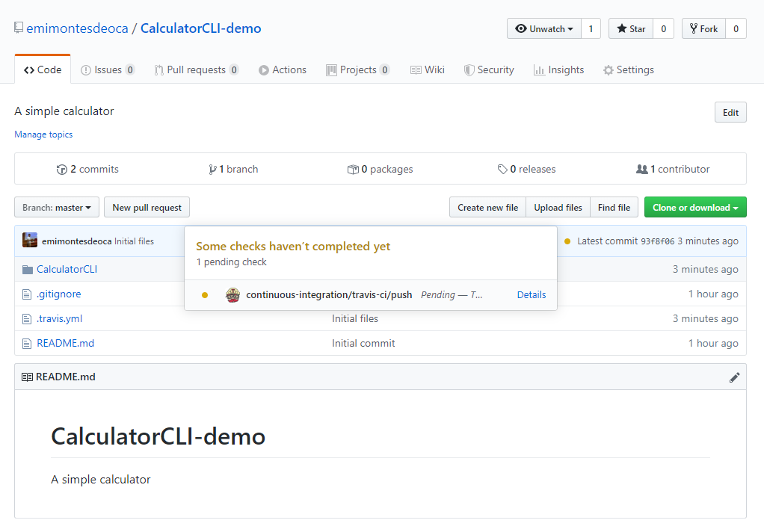Click the emimontesdeoca avatar in commit bar
The image size is (764, 532).
[x=30, y=241]
